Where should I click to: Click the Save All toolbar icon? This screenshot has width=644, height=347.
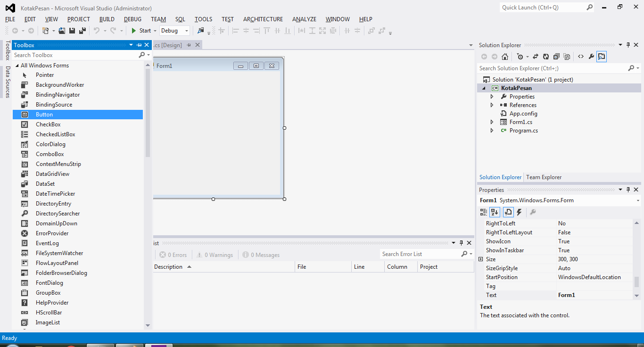tap(83, 31)
